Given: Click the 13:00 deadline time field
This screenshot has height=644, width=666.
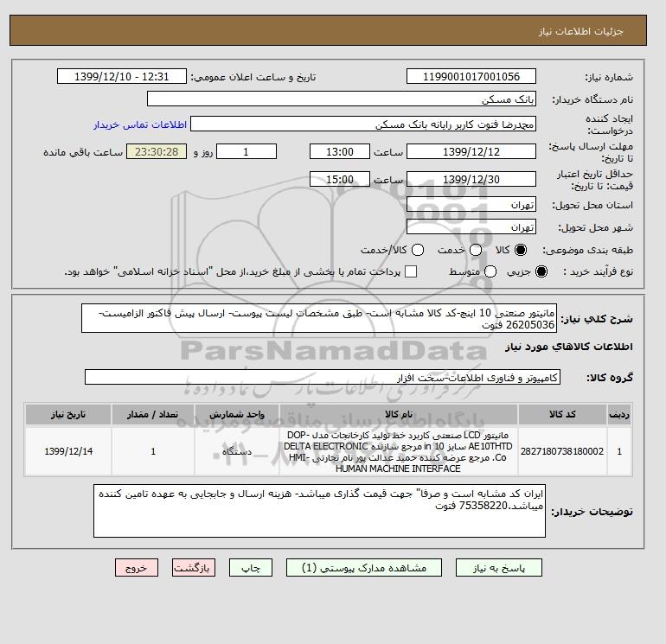Looking at the screenshot, I should [x=340, y=151].
